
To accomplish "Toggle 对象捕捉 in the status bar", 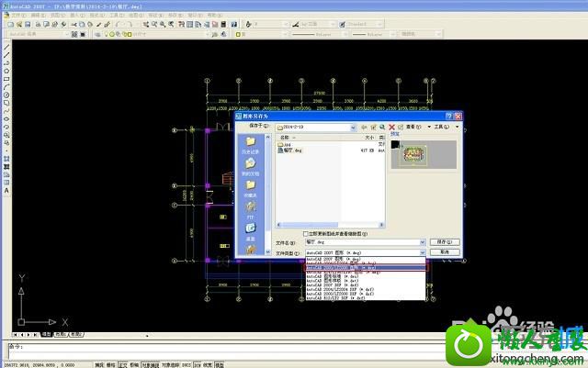I will [151, 364].
